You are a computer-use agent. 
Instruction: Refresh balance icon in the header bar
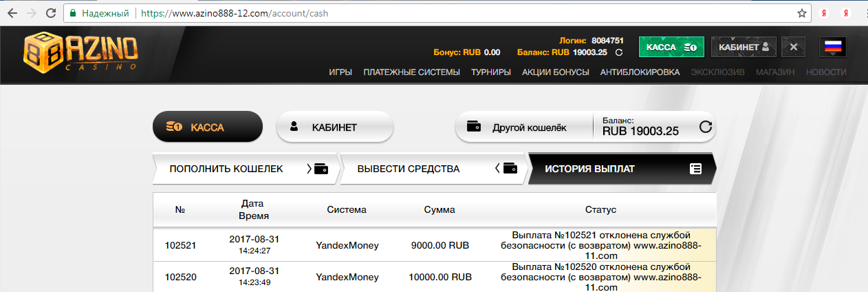pyautogui.click(x=618, y=52)
